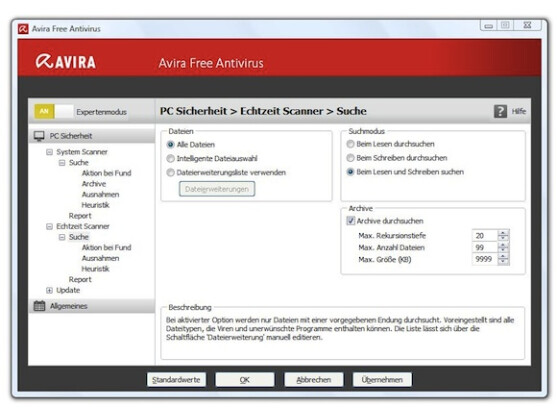Screen dimensions: 557x418
Task: Select Heuristik under System Scanner
Action: (95, 205)
